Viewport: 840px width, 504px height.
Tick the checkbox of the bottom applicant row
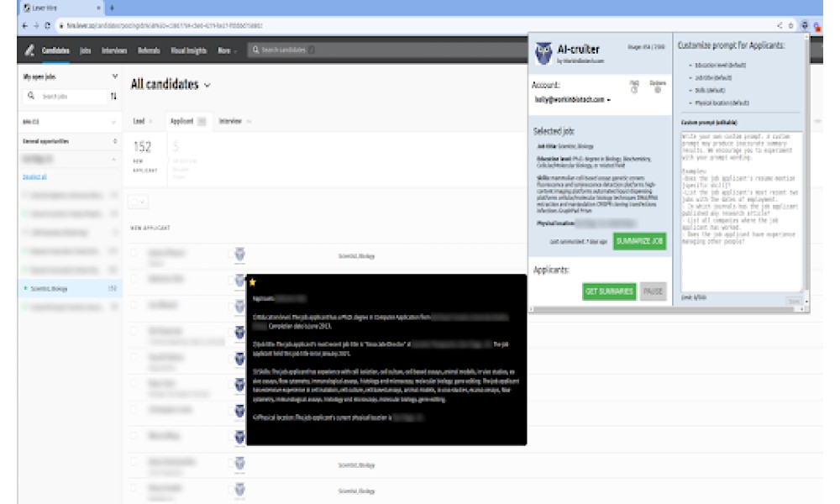click(x=134, y=488)
